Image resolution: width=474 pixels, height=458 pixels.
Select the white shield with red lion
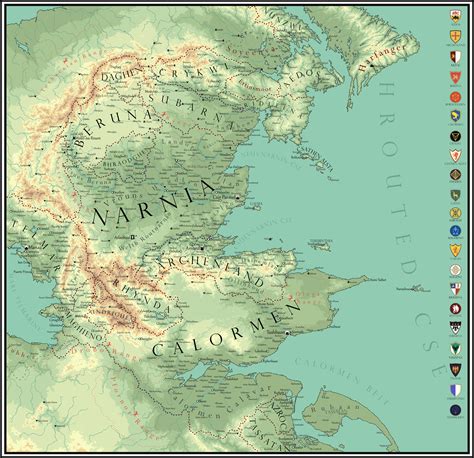coord(455,155)
